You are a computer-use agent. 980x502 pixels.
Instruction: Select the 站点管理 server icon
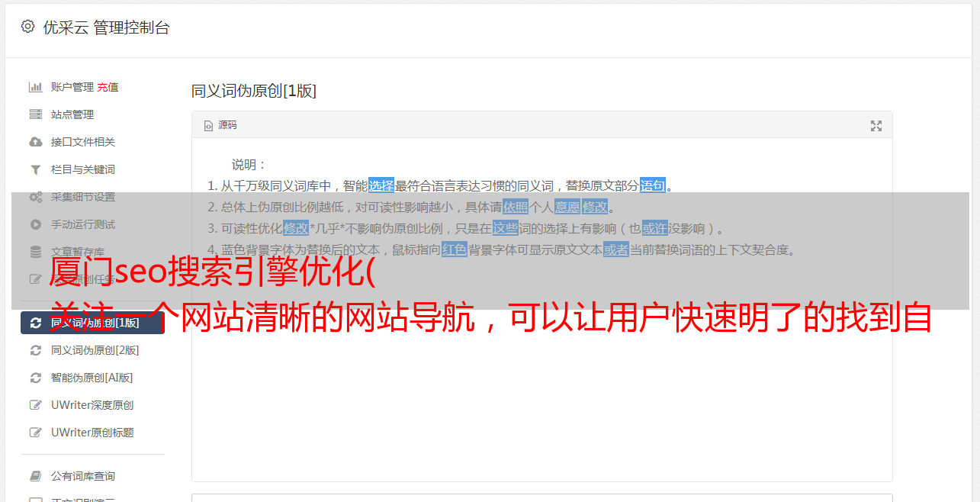coord(35,114)
